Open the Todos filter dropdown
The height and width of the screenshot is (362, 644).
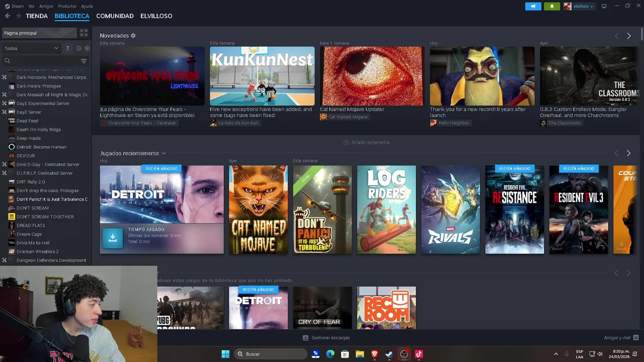coord(31,48)
